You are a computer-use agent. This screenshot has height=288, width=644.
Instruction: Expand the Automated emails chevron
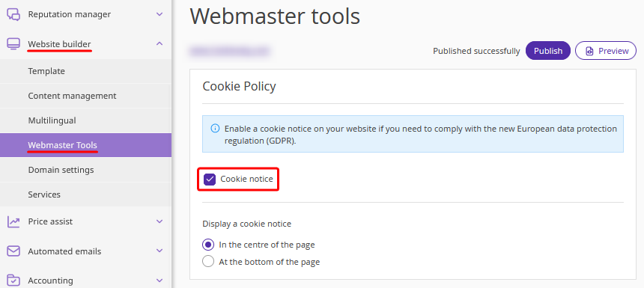point(160,251)
